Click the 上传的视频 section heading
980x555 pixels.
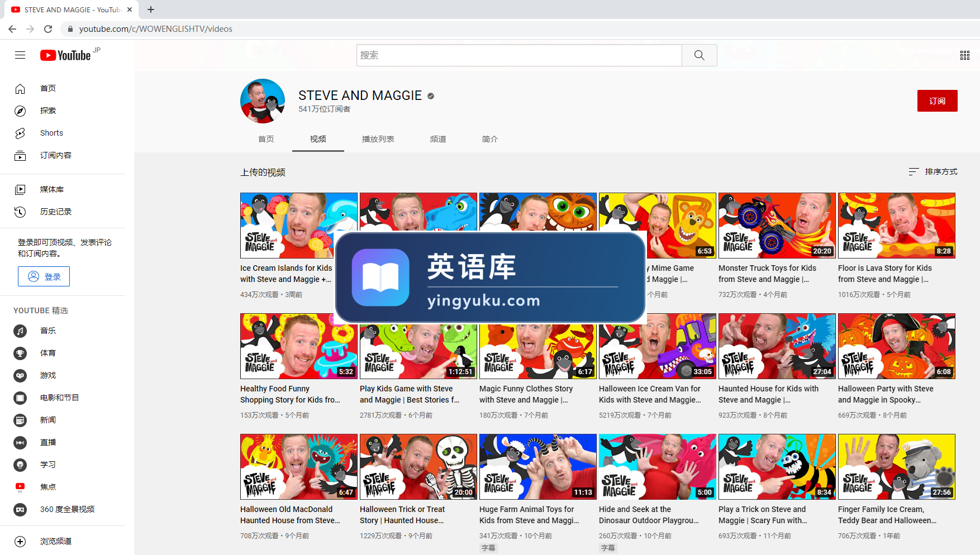[x=263, y=173]
